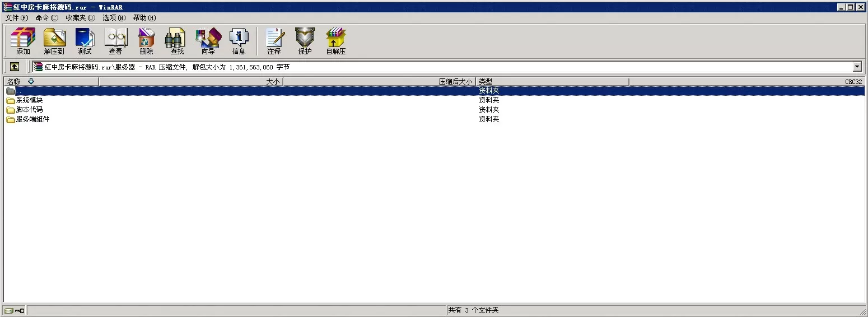
Task: Open the 选项(N) menu
Action: 114,18
